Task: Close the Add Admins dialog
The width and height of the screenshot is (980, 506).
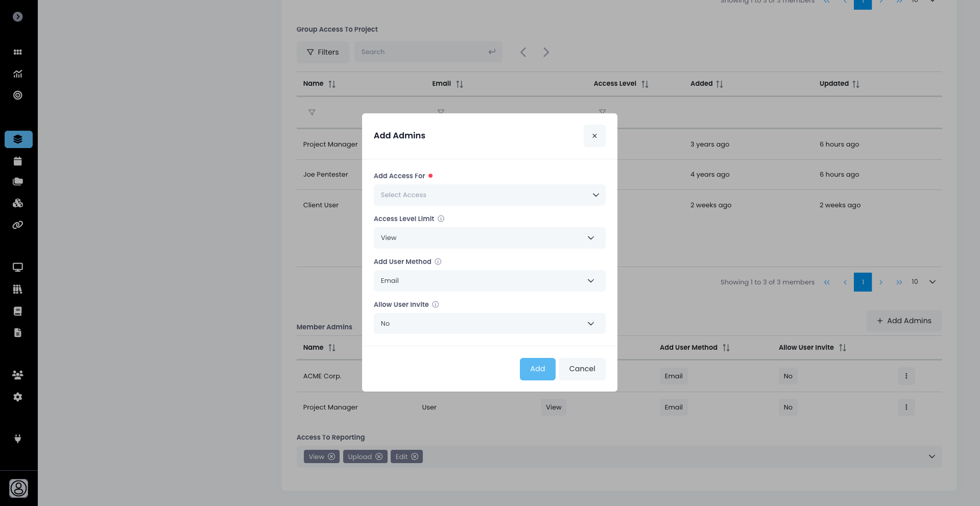Action: coord(594,136)
